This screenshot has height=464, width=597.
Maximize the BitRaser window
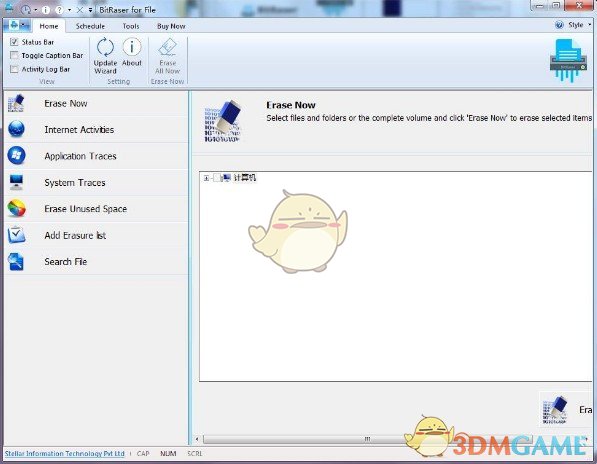click(x=556, y=5)
